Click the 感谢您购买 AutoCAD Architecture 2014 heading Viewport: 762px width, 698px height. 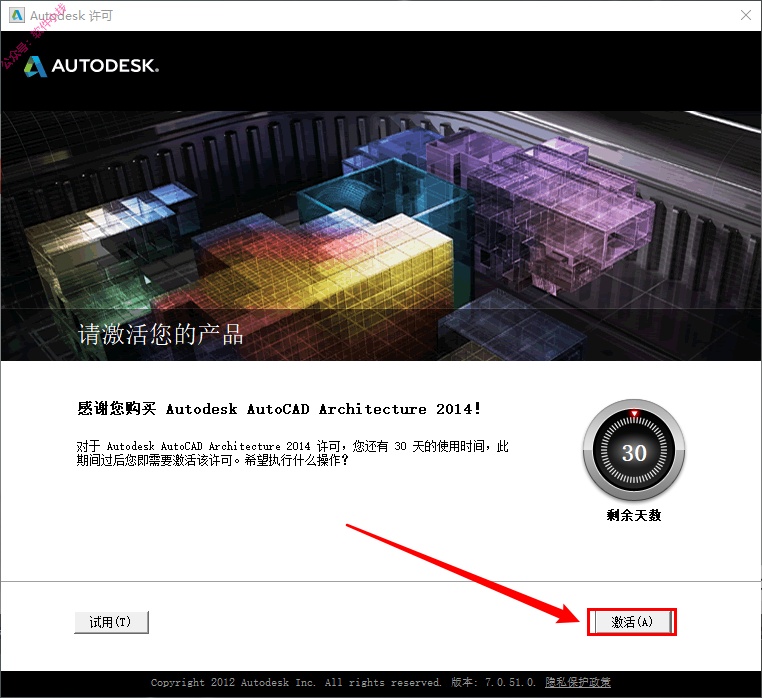click(279, 409)
